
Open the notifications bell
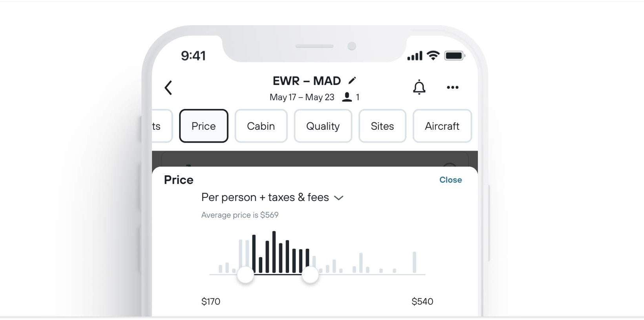coord(419,87)
